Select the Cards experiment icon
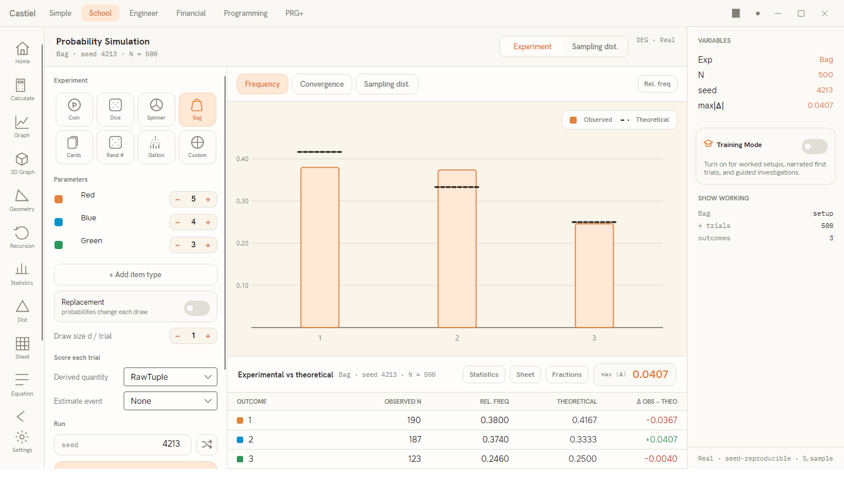 [74, 147]
